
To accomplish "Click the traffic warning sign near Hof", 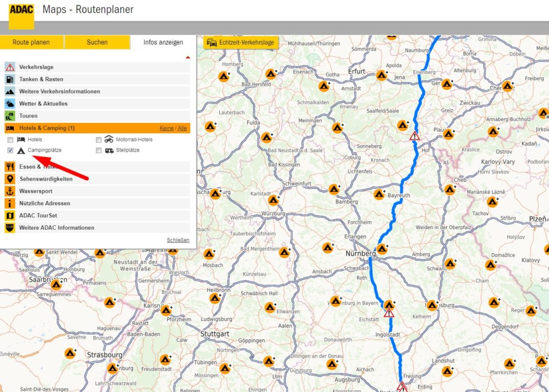I will click(x=414, y=135).
